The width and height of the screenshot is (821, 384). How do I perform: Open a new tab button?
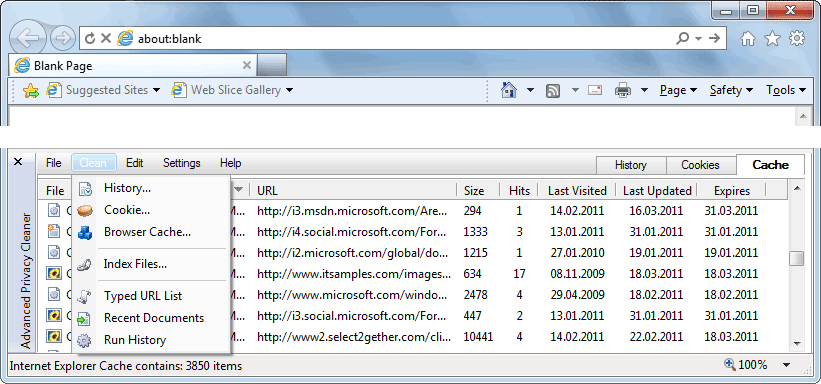coord(271,66)
